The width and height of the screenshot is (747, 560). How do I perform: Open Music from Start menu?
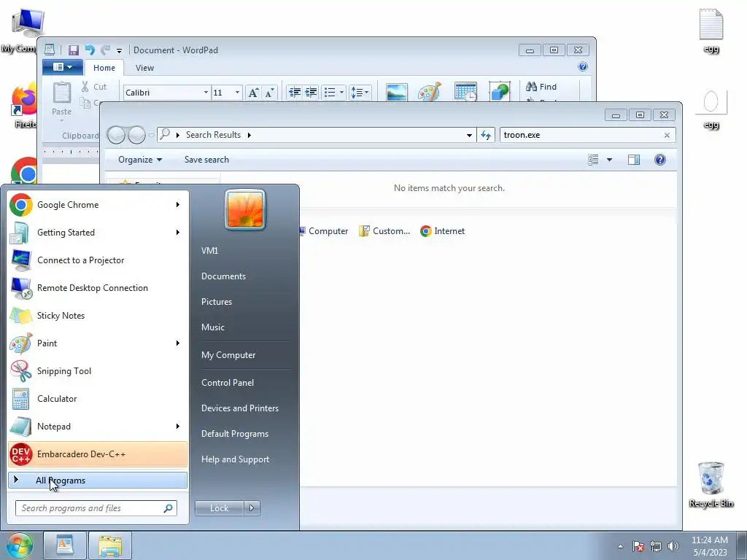pos(213,327)
